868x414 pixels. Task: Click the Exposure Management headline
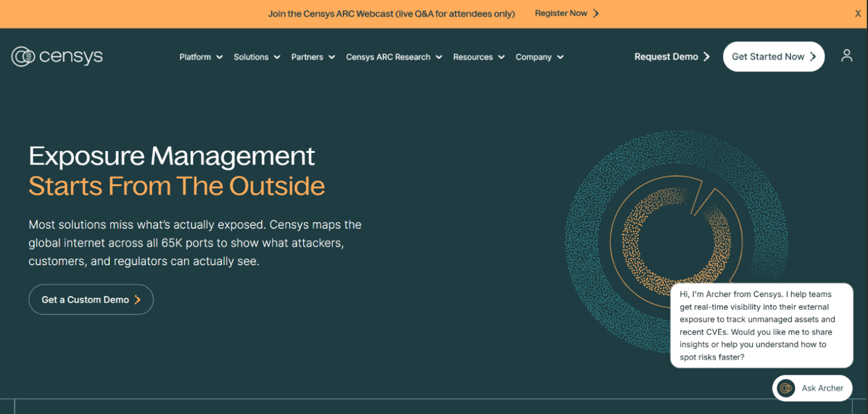tap(172, 156)
